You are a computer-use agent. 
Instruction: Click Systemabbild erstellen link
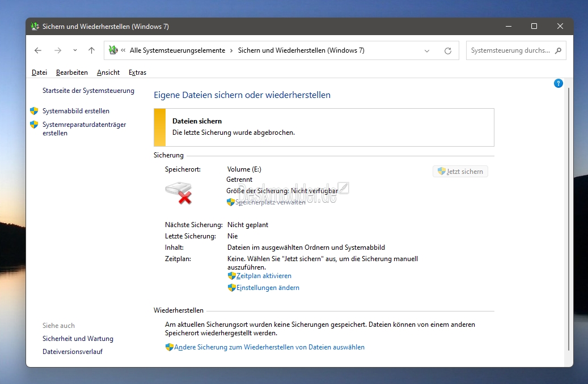[76, 111]
